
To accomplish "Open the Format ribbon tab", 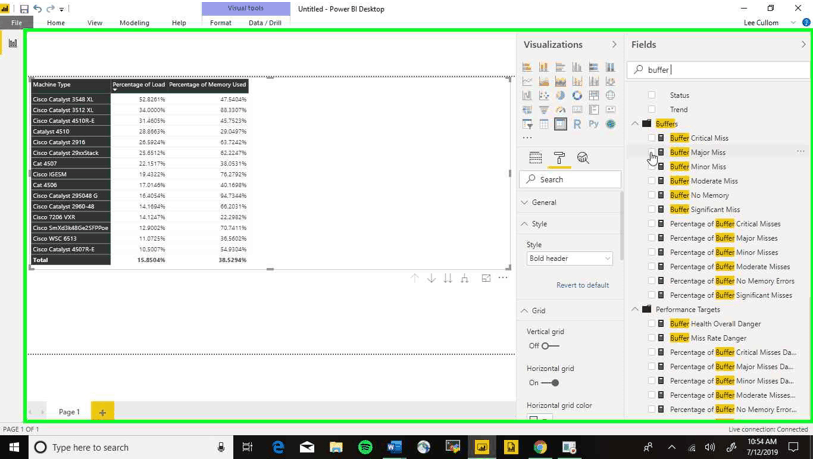I will [x=220, y=23].
